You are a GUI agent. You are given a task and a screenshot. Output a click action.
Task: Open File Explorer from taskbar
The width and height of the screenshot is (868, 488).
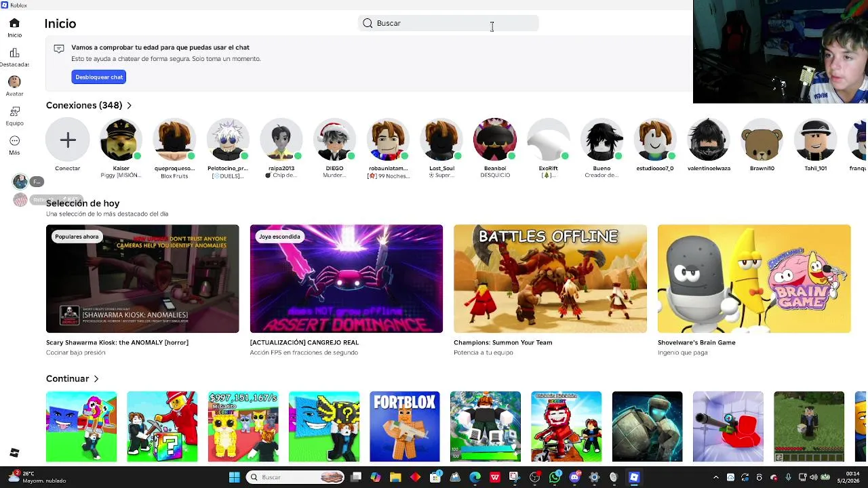(x=395, y=477)
